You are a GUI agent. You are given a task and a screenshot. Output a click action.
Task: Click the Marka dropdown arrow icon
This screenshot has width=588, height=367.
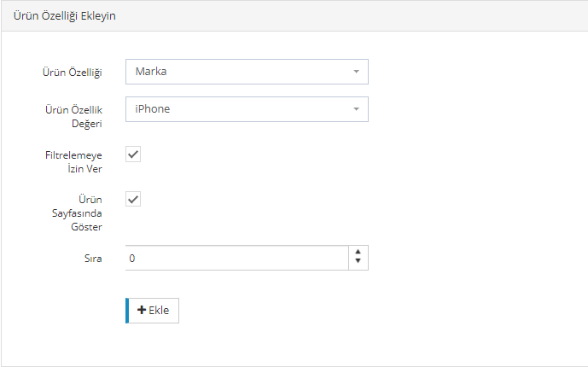point(356,72)
